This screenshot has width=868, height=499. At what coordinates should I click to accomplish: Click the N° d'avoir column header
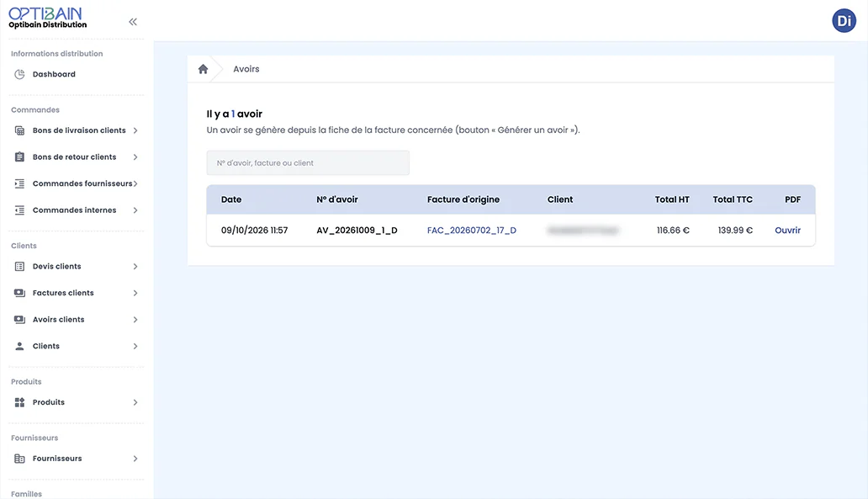click(x=337, y=199)
